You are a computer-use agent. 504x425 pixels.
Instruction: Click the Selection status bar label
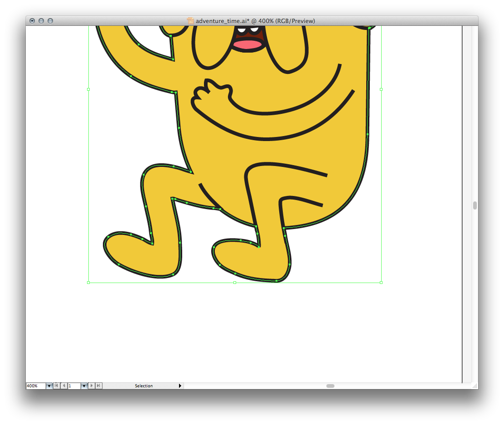click(144, 386)
